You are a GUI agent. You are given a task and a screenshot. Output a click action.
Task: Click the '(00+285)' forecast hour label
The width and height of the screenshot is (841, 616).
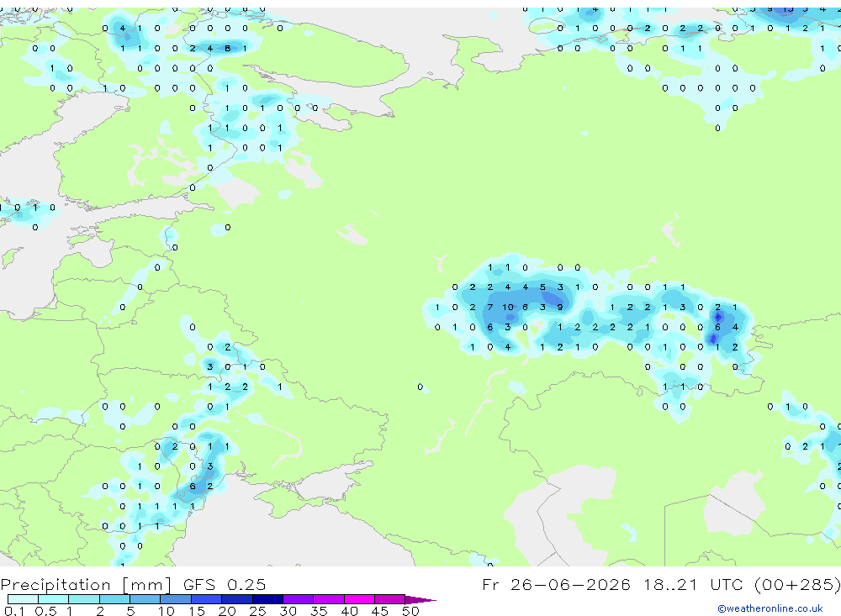pos(797,584)
